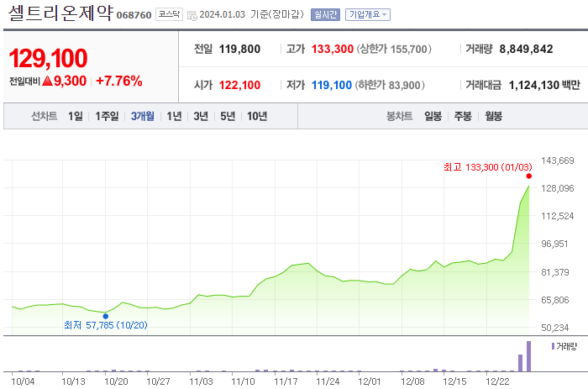This screenshot has width=588, height=389.
Task: Click the purple 거래량 legend swatch
Action: point(553,346)
